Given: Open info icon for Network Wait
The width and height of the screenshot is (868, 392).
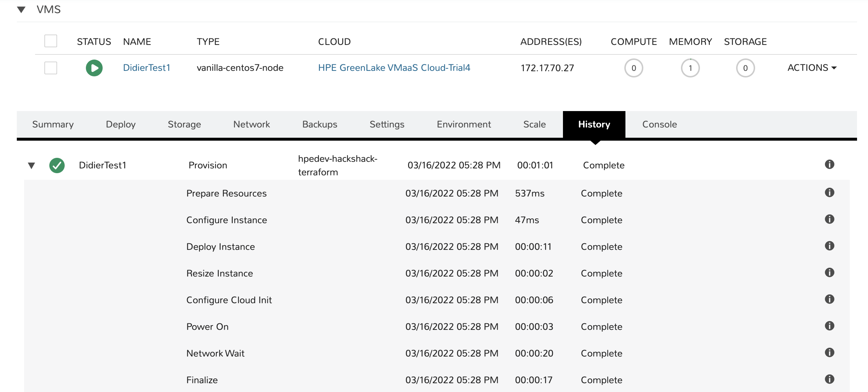Looking at the screenshot, I should pos(829,353).
